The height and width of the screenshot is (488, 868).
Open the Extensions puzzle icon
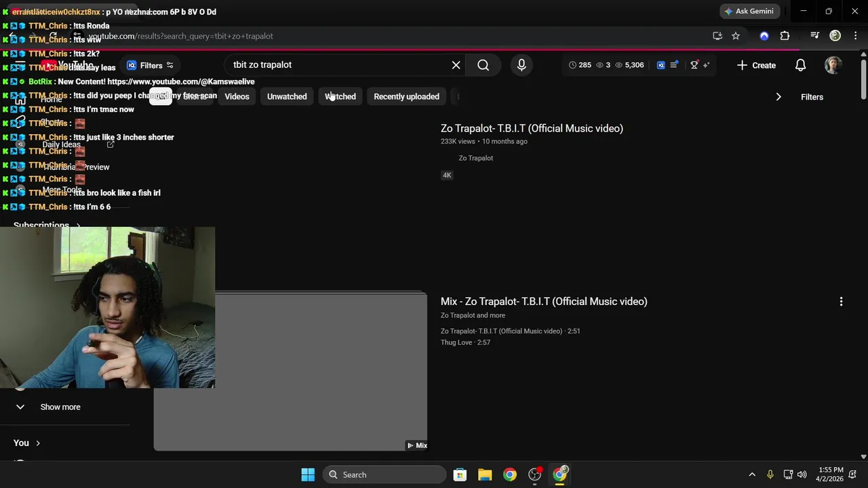785,36
